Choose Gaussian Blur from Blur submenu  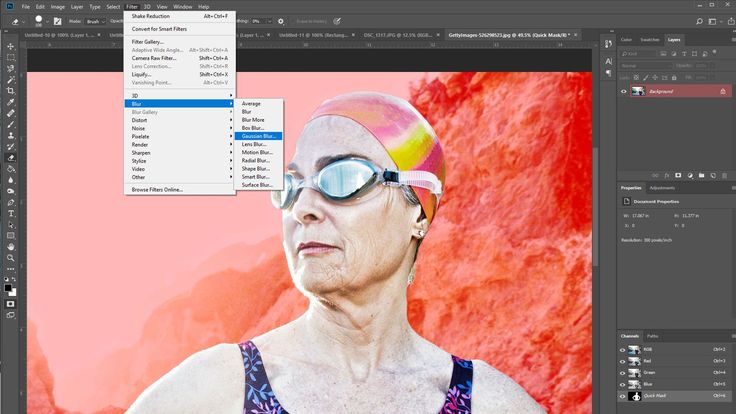(x=259, y=136)
